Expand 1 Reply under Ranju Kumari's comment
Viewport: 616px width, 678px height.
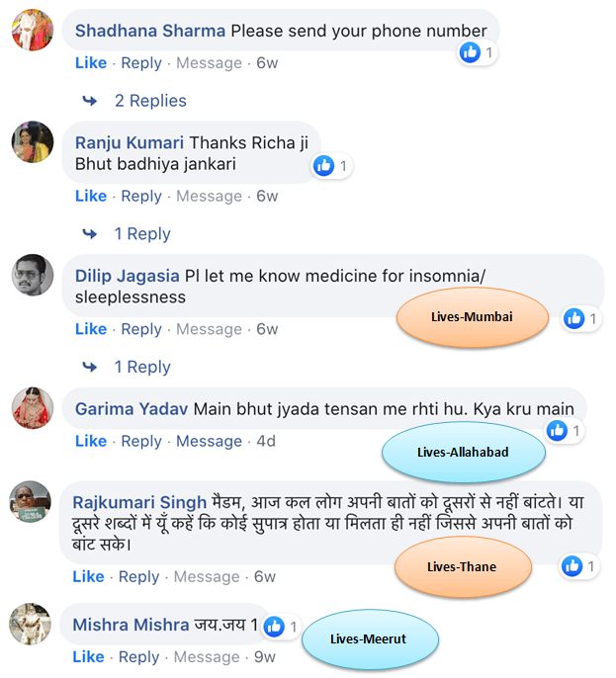click(x=142, y=234)
